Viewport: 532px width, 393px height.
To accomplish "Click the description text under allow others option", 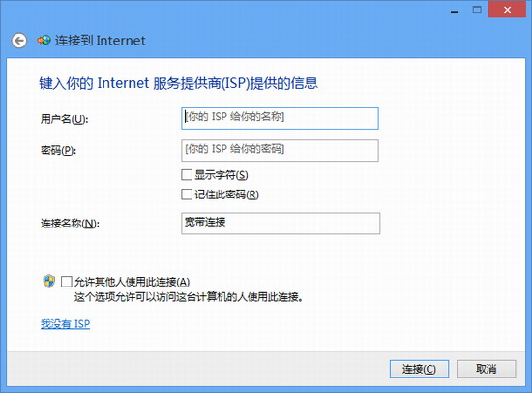I will (x=189, y=297).
